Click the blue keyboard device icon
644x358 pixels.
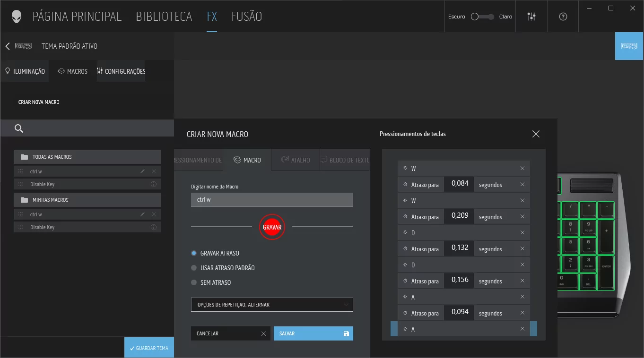(629, 46)
